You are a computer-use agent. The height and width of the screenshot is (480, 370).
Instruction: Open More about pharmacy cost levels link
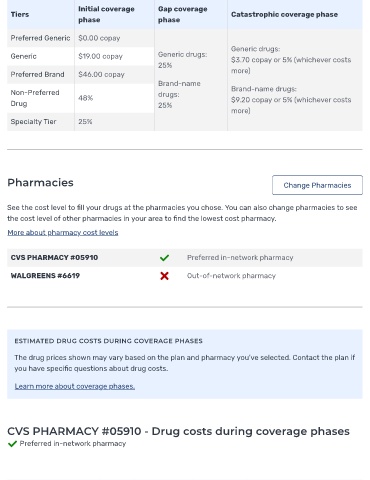click(63, 232)
